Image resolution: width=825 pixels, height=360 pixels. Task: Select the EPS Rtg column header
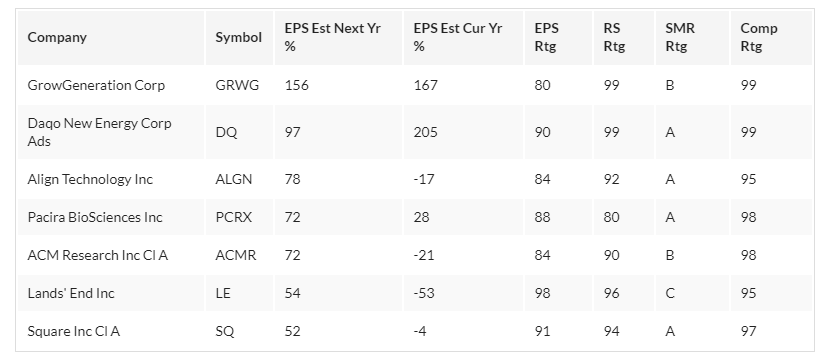(x=547, y=37)
